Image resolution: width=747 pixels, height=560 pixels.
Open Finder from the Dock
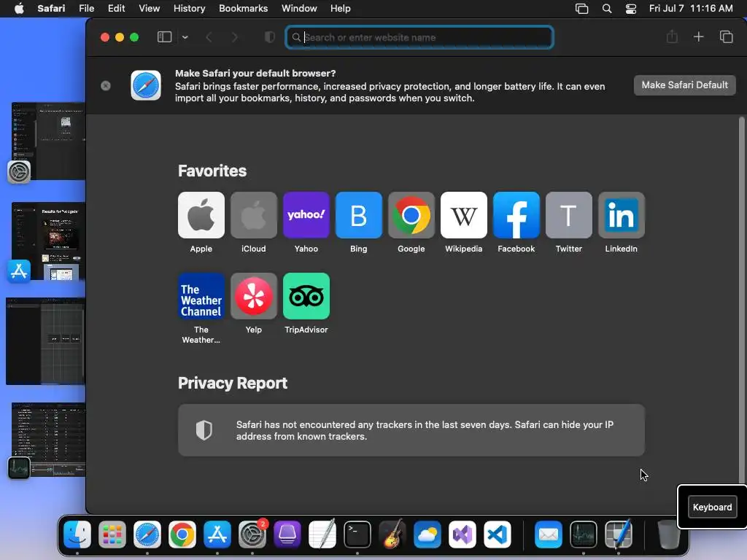tap(77, 534)
